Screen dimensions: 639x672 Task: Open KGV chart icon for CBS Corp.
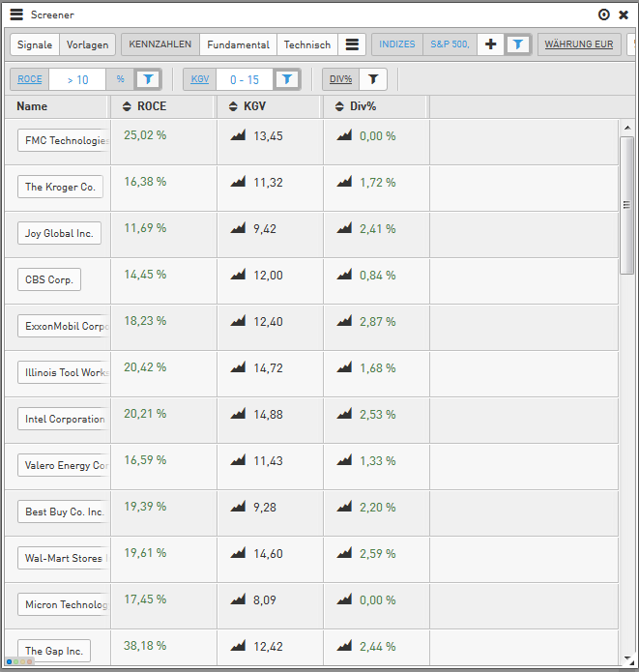coord(238,274)
